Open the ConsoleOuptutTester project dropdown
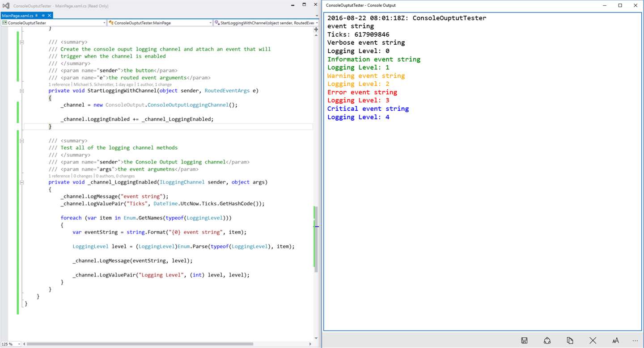This screenshot has height=348, width=644. [54, 23]
